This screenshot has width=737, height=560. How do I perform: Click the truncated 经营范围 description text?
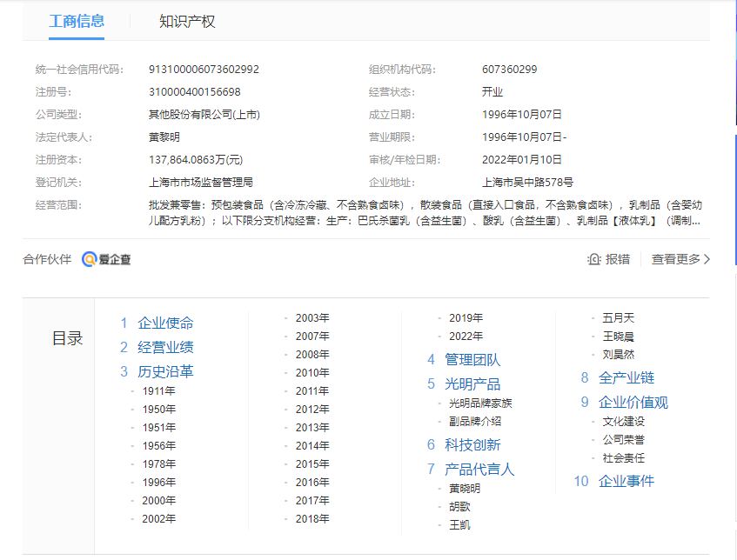425,213
